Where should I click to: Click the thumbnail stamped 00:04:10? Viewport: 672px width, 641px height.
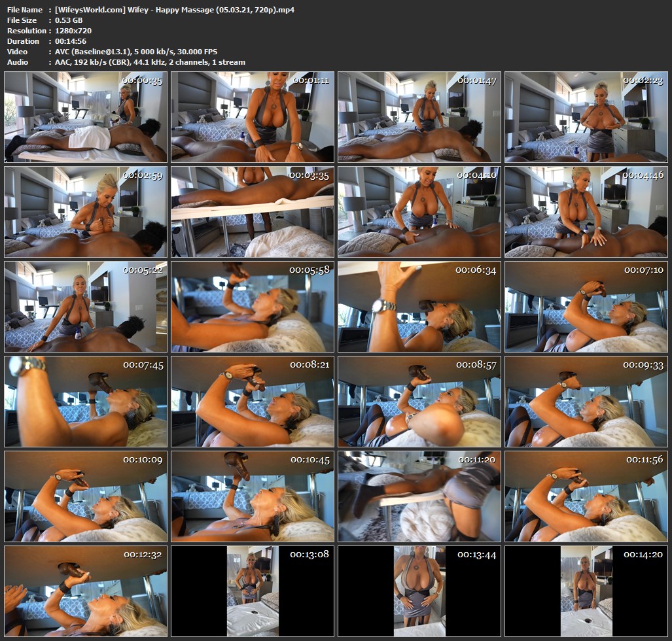pos(419,212)
